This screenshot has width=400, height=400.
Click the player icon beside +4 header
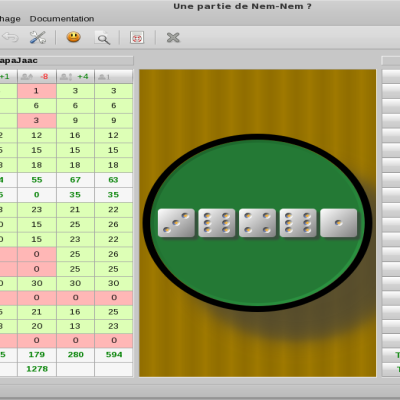coord(66,77)
